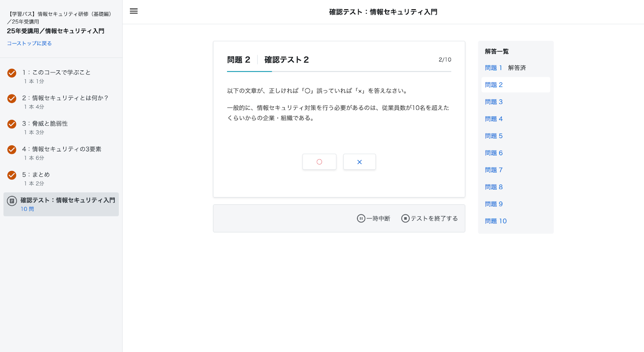The image size is (644, 352).
Task: Jump to 問題 6 in the answer list
Action: coord(494,153)
